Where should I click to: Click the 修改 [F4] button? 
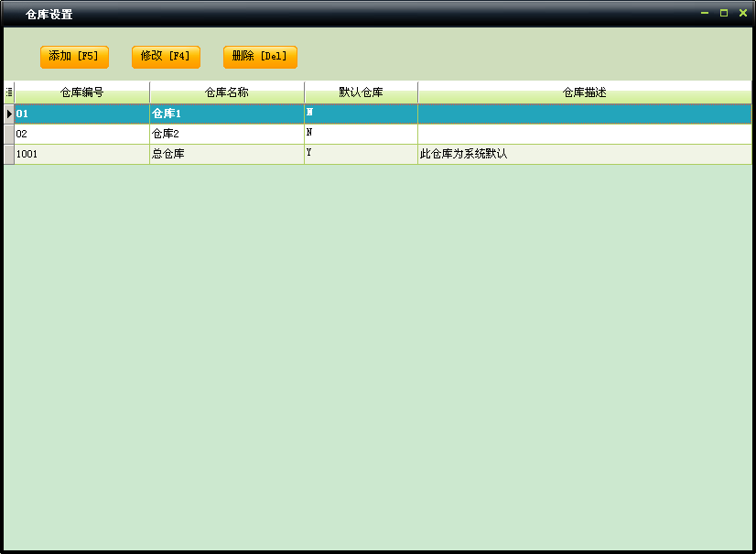(166, 57)
